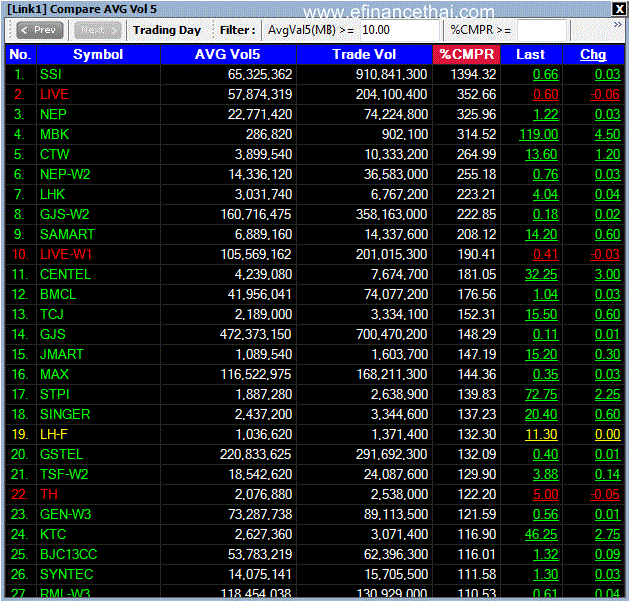This screenshot has width=630, height=602.
Task: Open change 3.00 for CENTEL
Action: pos(608,274)
